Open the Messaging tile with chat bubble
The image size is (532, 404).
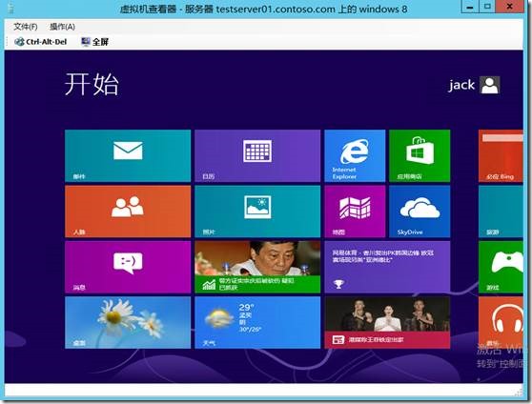point(128,267)
